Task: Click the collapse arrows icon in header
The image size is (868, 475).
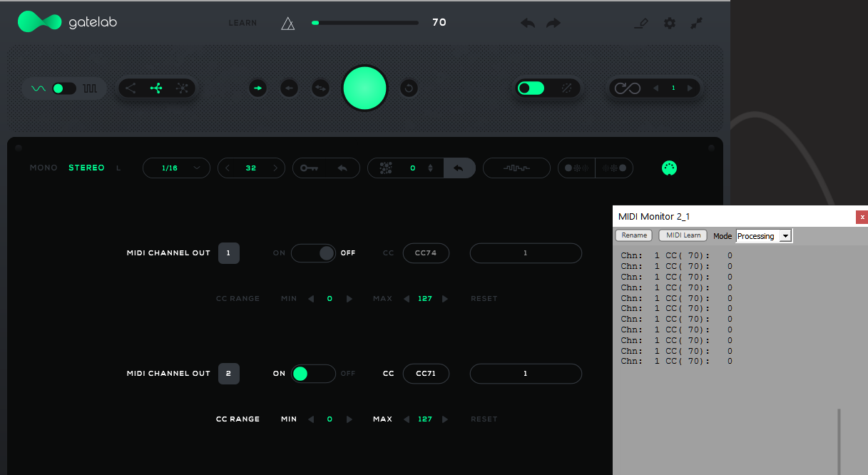Action: click(697, 23)
